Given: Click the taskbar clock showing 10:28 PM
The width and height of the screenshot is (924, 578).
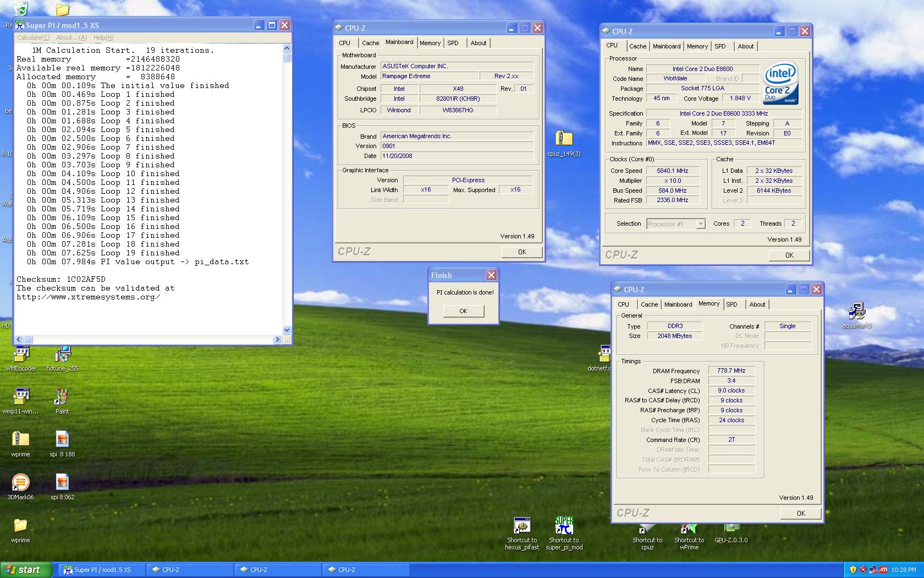Looking at the screenshot, I should click(x=905, y=570).
